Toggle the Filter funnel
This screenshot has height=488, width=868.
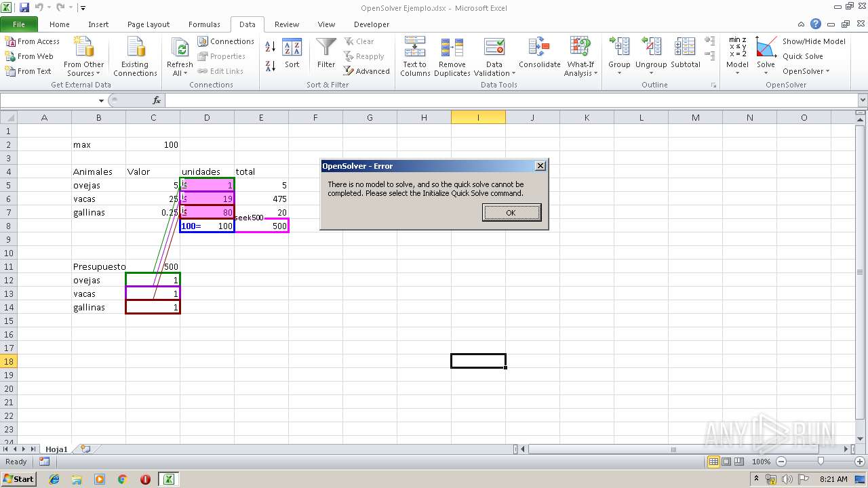[x=326, y=54]
